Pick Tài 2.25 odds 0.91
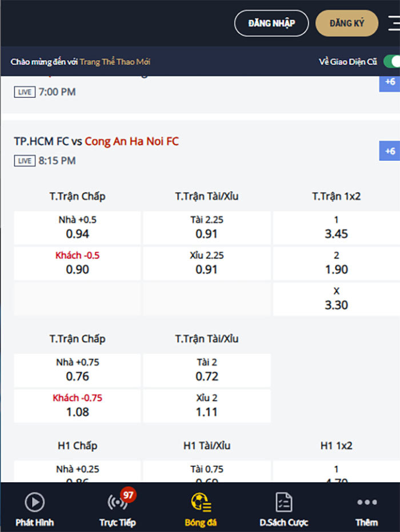The height and width of the screenshot is (532, 400). click(x=207, y=228)
